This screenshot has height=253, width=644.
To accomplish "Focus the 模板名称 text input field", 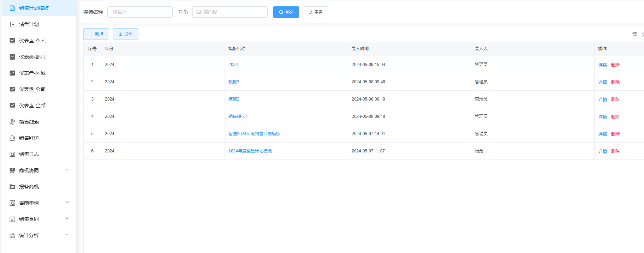I will [140, 12].
